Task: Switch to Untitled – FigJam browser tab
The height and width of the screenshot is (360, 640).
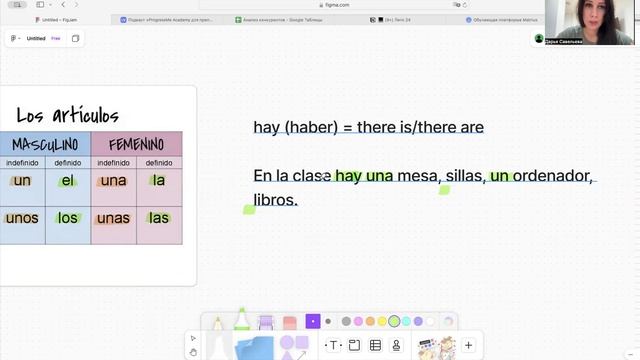Action: (56, 20)
